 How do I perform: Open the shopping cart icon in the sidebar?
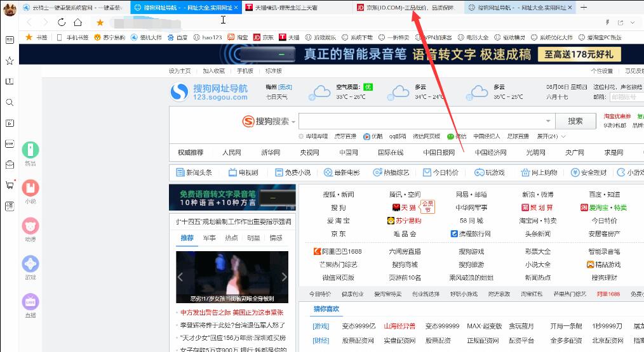pyautogui.click(x=10, y=185)
